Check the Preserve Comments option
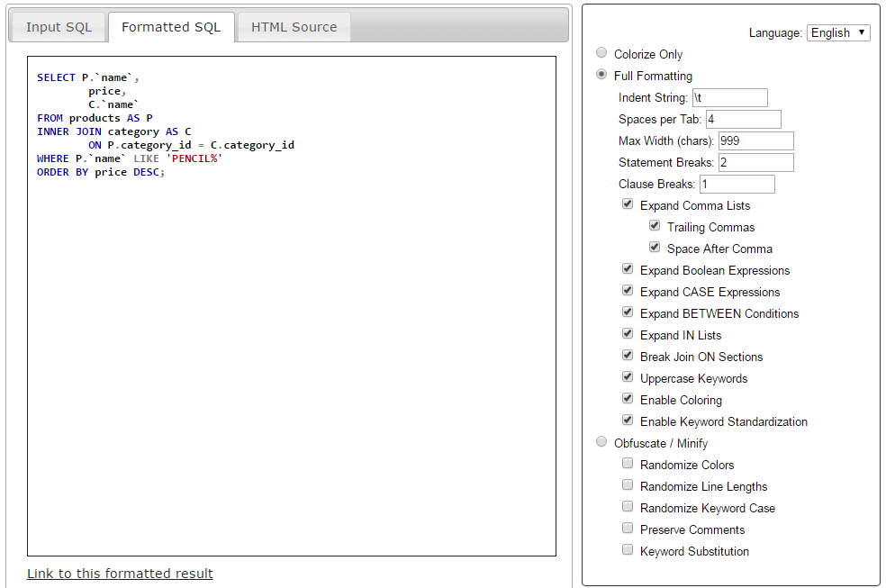 click(628, 529)
